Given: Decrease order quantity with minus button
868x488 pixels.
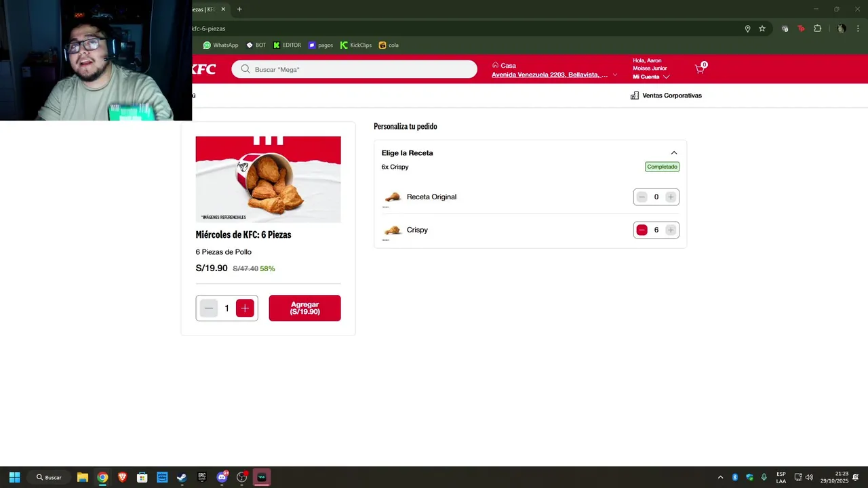Looking at the screenshot, I should 209,308.
